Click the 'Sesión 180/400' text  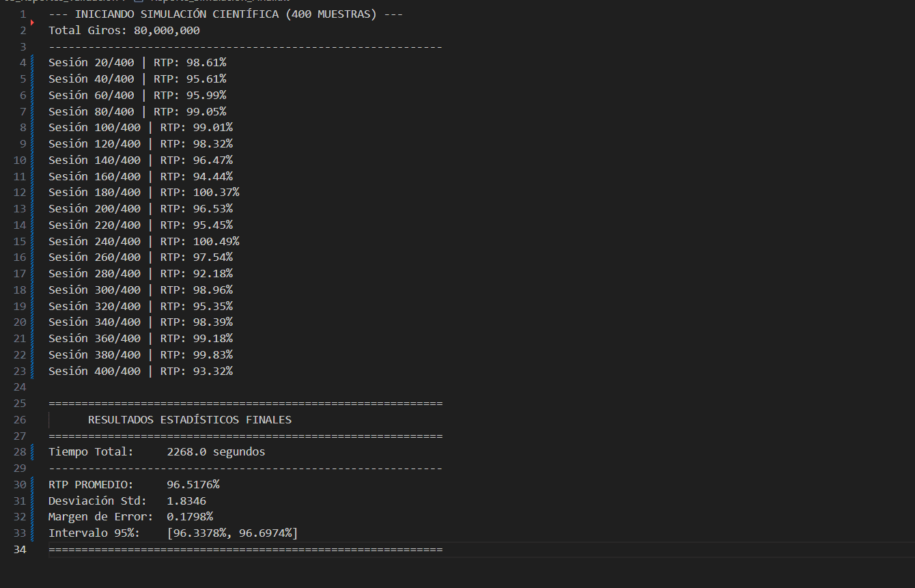pyautogui.click(x=95, y=193)
